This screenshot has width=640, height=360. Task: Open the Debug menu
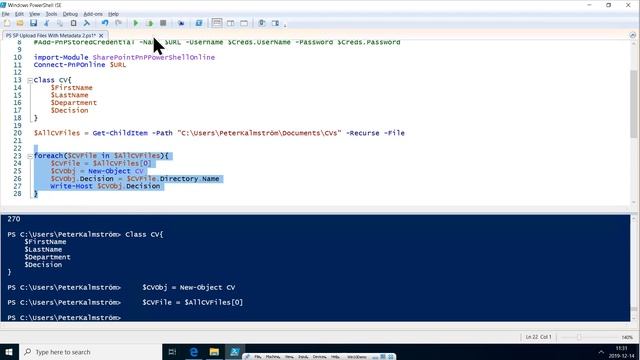pyautogui.click(x=70, y=14)
